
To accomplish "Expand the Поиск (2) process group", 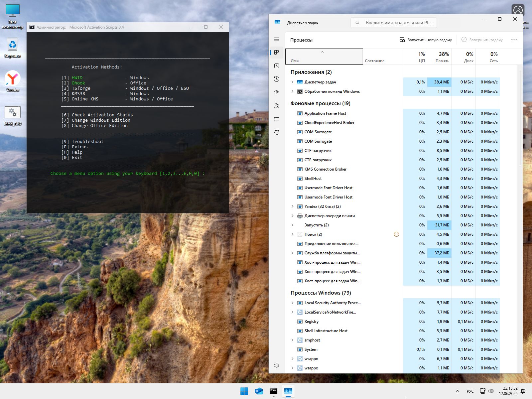I will click(x=292, y=234).
